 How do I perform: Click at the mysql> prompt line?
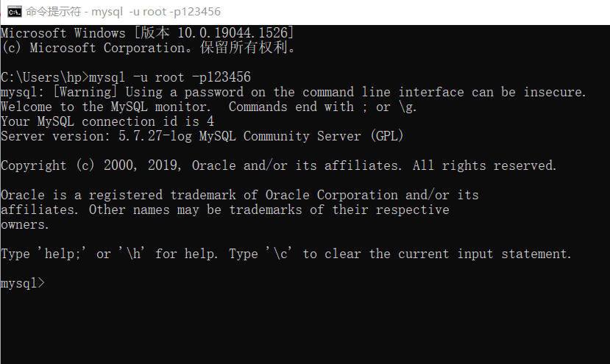point(23,283)
